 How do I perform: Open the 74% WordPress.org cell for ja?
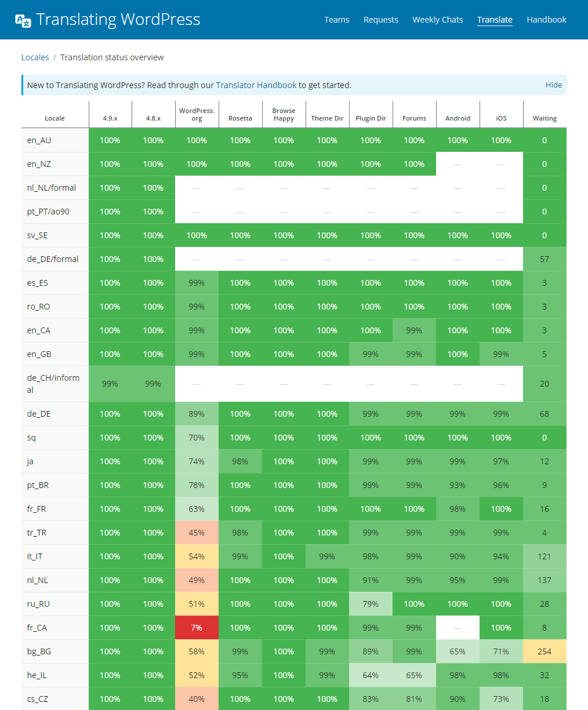(x=197, y=461)
